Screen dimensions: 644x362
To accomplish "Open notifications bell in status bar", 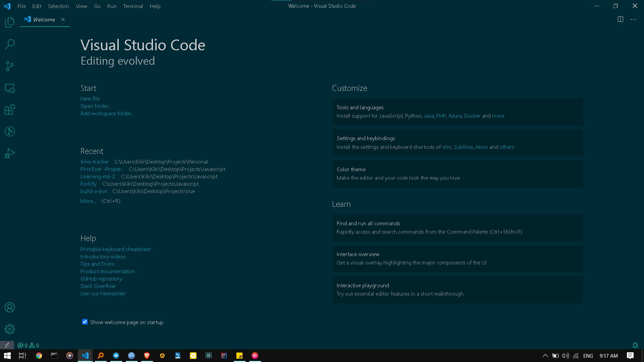I will coord(635,345).
